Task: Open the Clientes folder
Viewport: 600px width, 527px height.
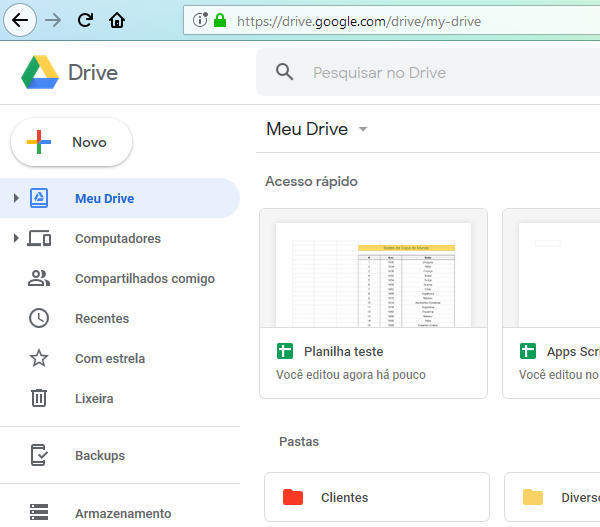Action: [x=377, y=497]
